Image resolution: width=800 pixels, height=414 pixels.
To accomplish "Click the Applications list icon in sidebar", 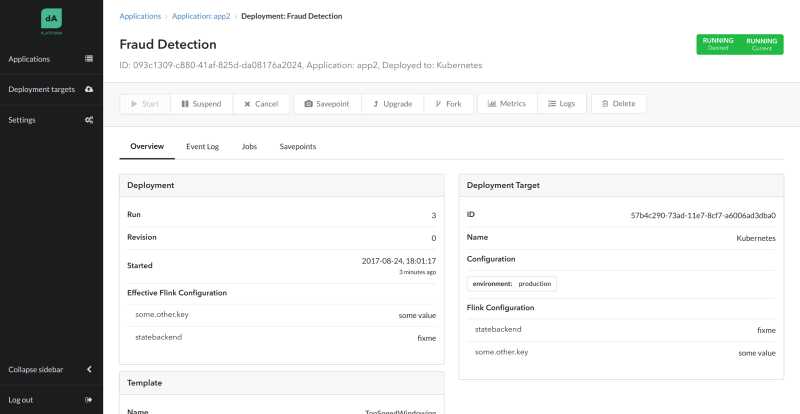I will coord(89,59).
